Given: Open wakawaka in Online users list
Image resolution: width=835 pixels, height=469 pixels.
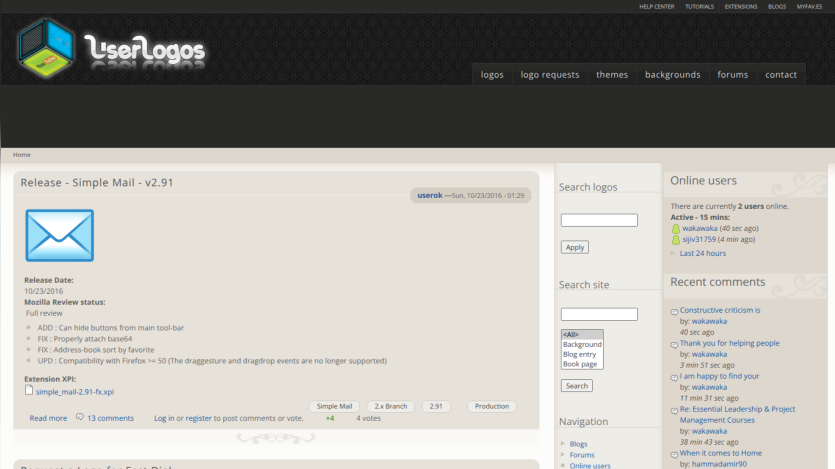Looking at the screenshot, I should point(700,228).
